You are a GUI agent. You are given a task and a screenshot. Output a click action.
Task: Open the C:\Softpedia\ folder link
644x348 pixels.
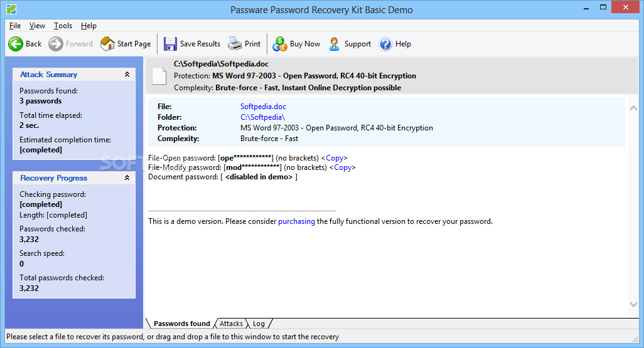(x=262, y=117)
